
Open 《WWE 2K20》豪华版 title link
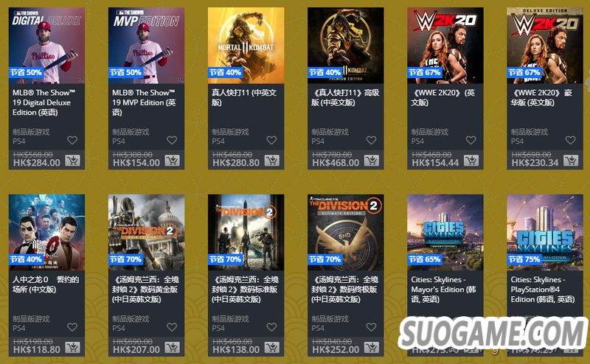[x=541, y=97]
